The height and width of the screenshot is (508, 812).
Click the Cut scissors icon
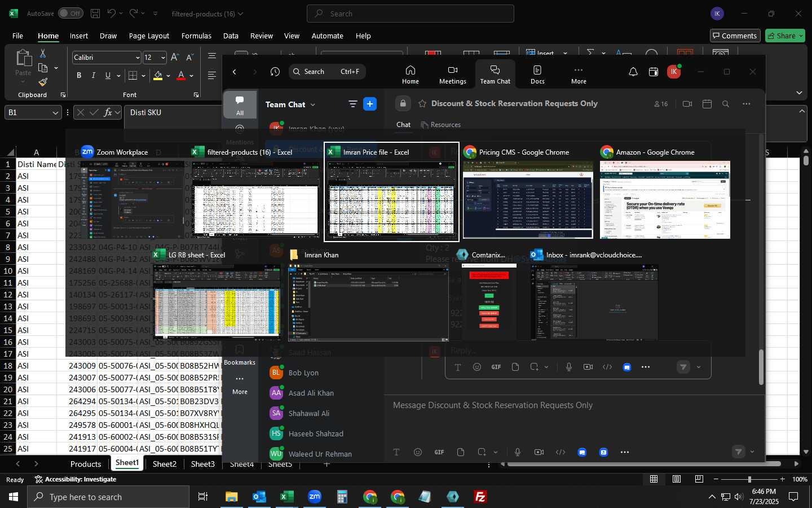pyautogui.click(x=43, y=53)
